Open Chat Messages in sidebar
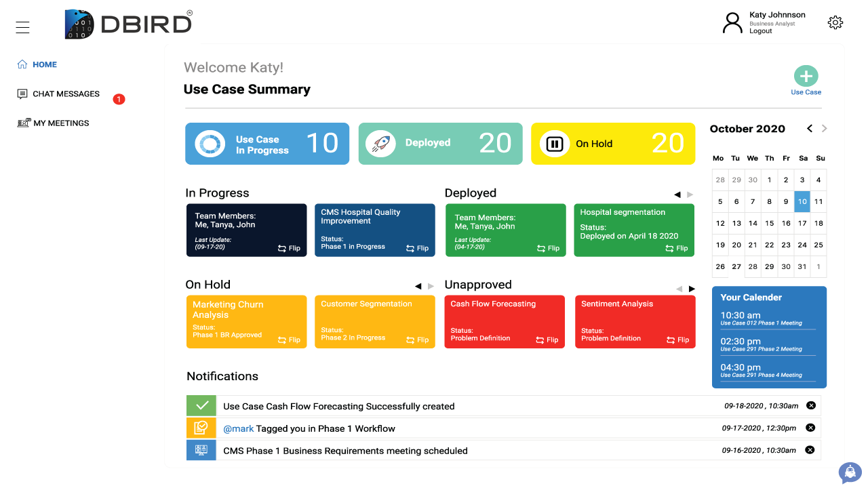 (66, 94)
